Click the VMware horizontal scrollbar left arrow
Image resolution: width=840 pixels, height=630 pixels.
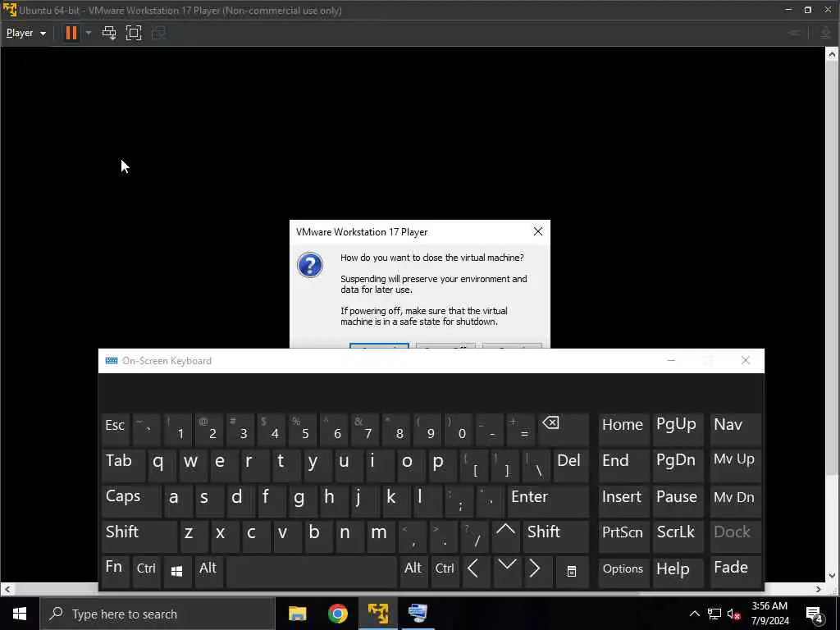[7, 589]
